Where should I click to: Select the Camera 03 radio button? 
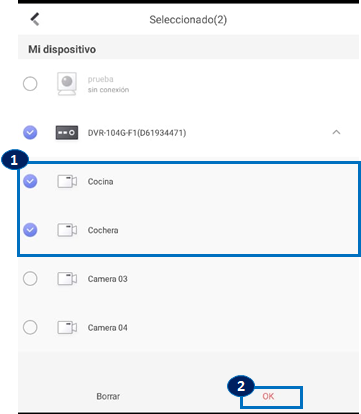point(30,279)
